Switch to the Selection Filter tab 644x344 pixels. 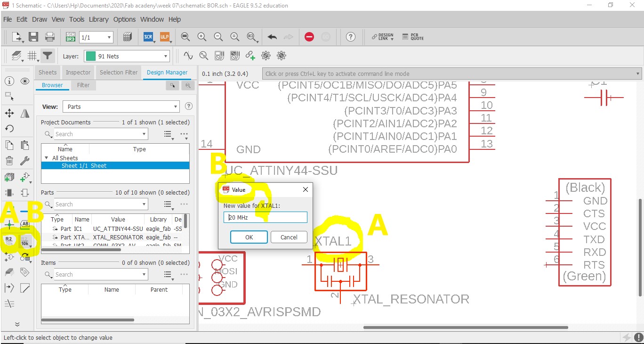point(119,73)
